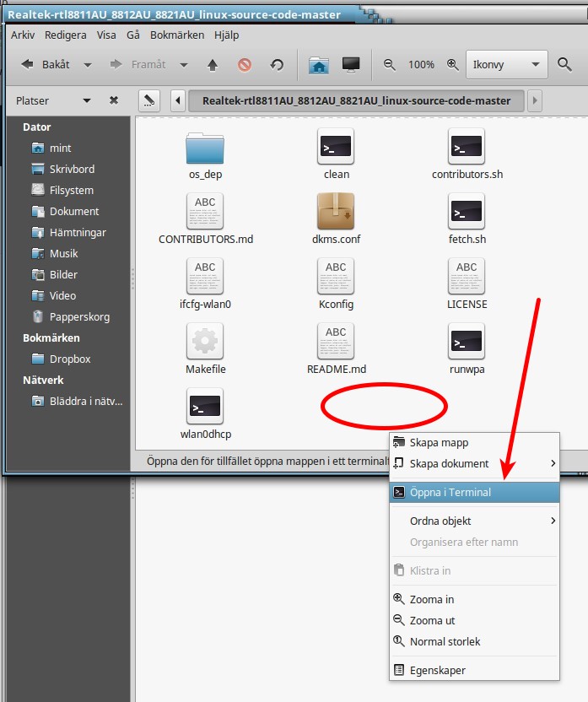588x702 pixels.
Task: Toggle the location edit pencil button
Action: tap(149, 100)
